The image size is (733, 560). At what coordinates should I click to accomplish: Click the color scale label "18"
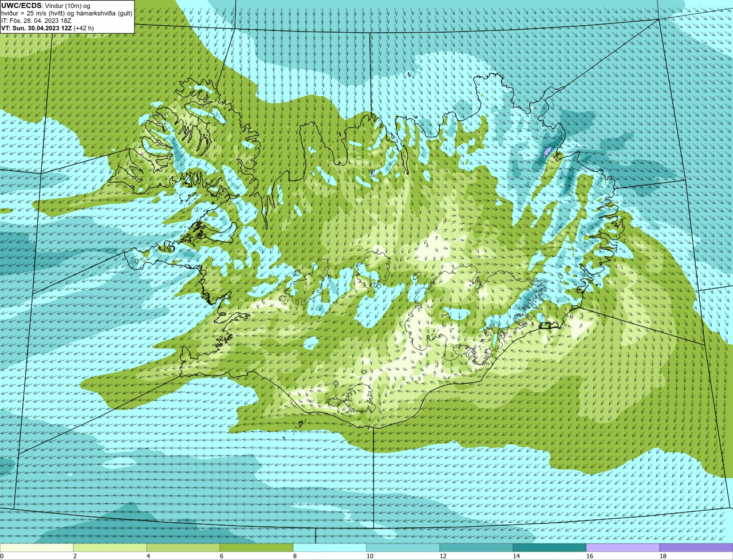coord(663,556)
